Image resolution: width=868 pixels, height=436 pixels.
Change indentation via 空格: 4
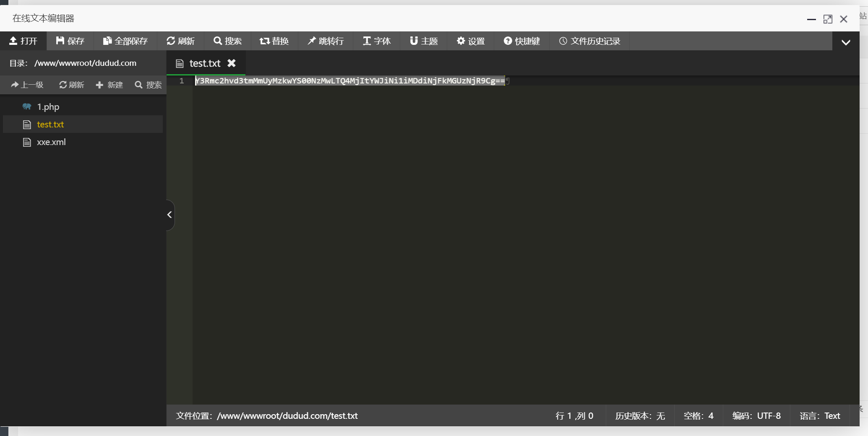pyautogui.click(x=699, y=415)
